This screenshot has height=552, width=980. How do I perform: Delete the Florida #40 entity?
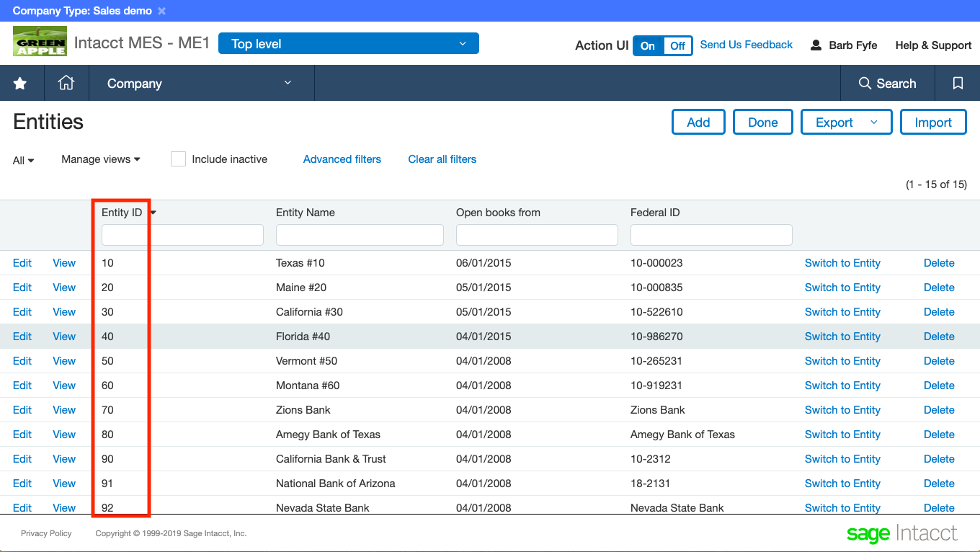click(x=939, y=337)
